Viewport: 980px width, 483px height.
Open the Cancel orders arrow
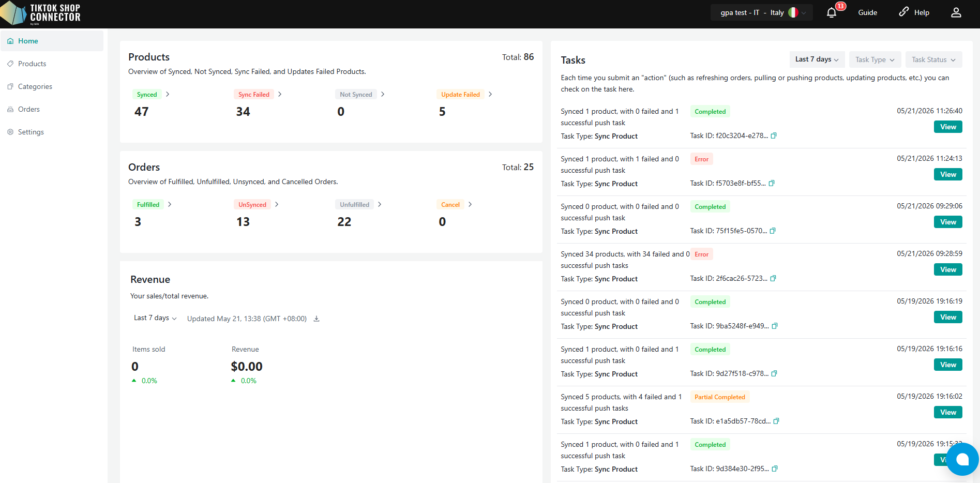(470, 204)
